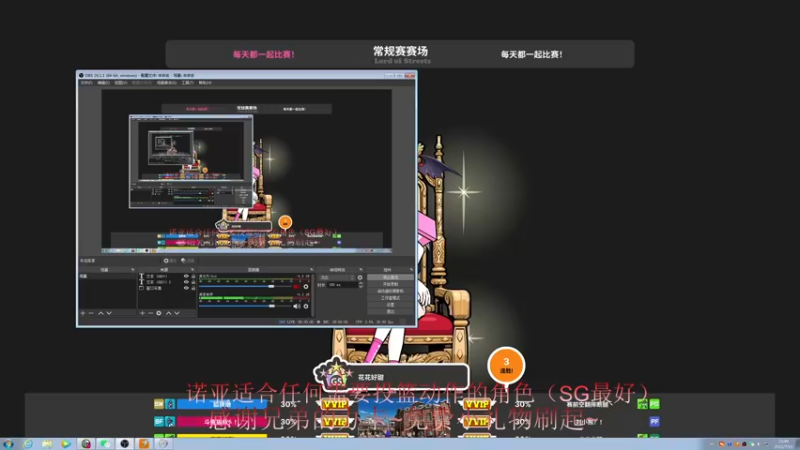Click the 时长 duration input field
The height and width of the screenshot is (450, 800).
(x=342, y=285)
